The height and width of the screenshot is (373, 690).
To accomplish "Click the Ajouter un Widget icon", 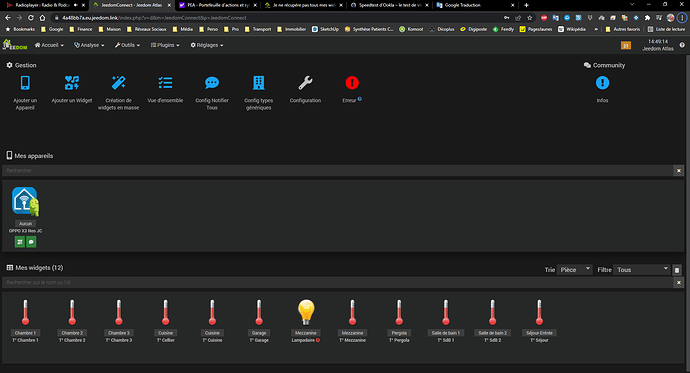I will 72,83.
